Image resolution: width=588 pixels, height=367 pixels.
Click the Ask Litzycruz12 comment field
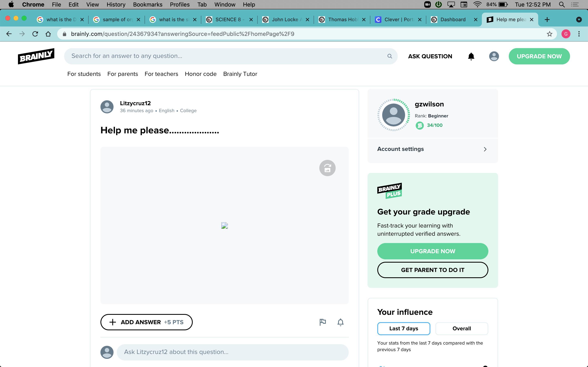(232, 352)
